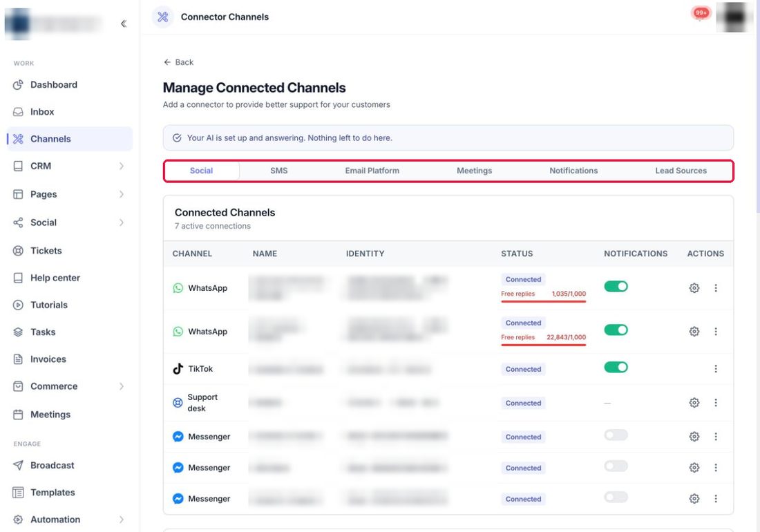The height and width of the screenshot is (532, 760).
Task: Click the Dashboard icon in sidebar
Action: coord(18,85)
